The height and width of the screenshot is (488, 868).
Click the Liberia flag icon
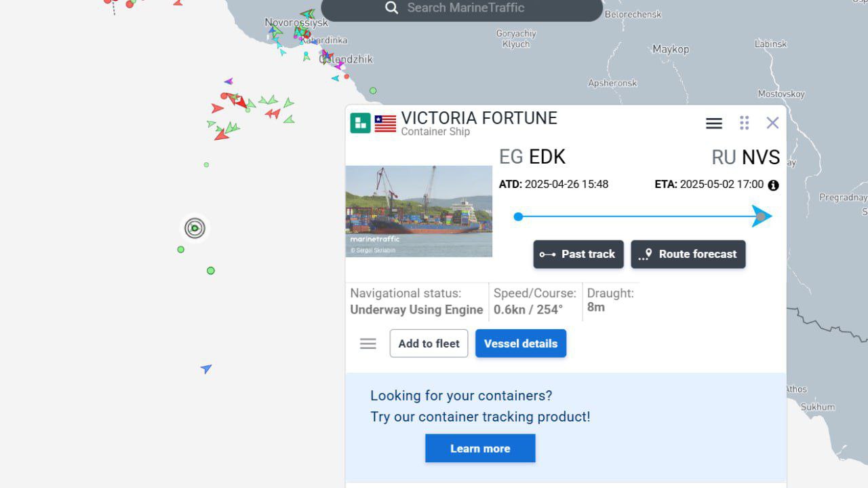385,124
